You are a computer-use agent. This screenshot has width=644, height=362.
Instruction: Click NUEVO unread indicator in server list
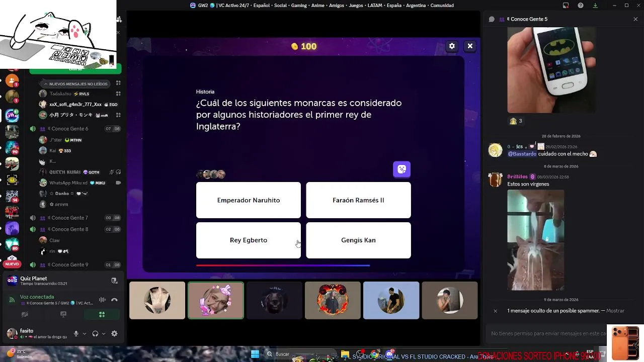click(12, 264)
